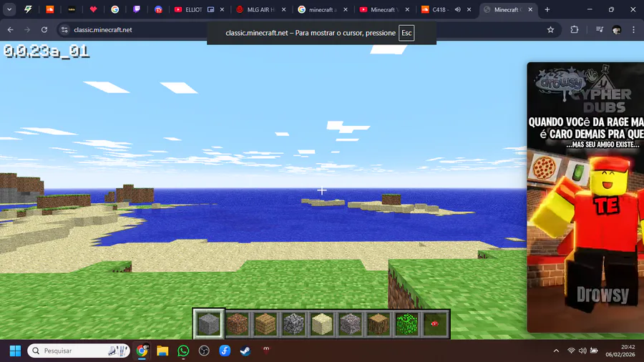644x362 pixels.
Task: Switch to pinned SoundCloud tab
Action: (49, 9)
